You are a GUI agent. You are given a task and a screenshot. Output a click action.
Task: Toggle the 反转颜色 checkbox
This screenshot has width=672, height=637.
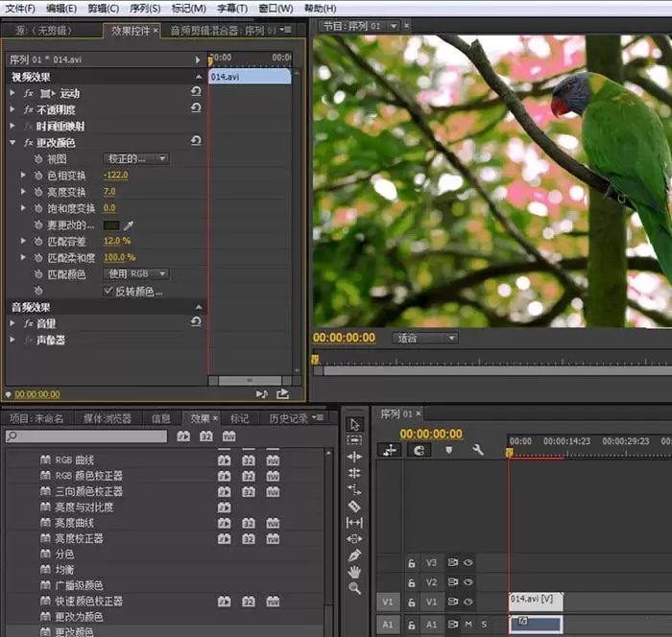tap(108, 291)
